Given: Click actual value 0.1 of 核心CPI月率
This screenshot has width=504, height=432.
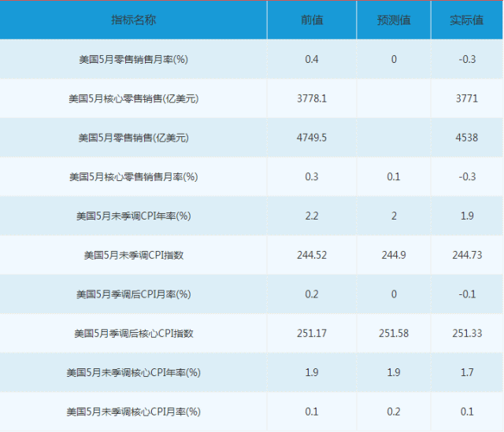Looking at the screenshot, I should 467,412.
